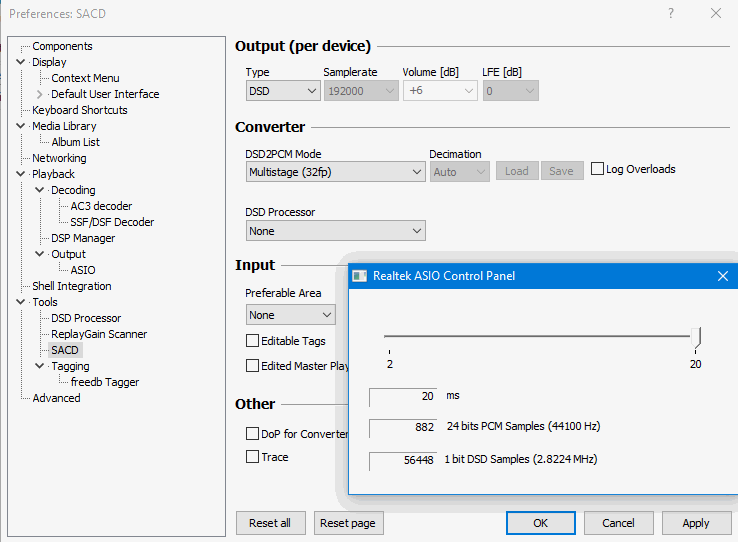Click the Apply button
The height and width of the screenshot is (542, 738).
click(x=696, y=523)
